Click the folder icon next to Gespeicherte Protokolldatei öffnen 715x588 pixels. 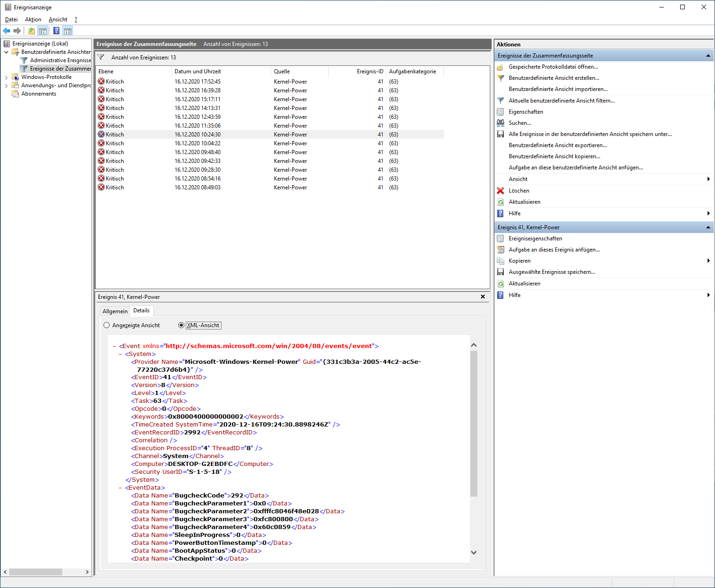click(500, 67)
